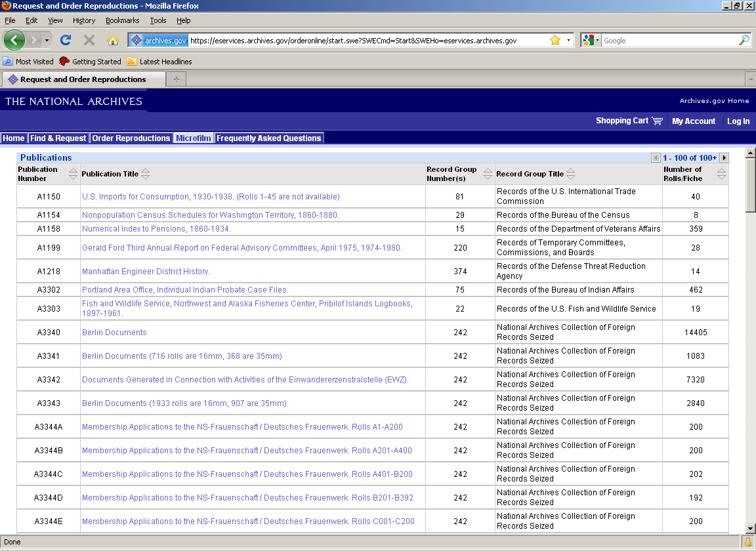The width and height of the screenshot is (756, 551).
Task: Open the Latest Headlines feed
Action: pos(159,61)
